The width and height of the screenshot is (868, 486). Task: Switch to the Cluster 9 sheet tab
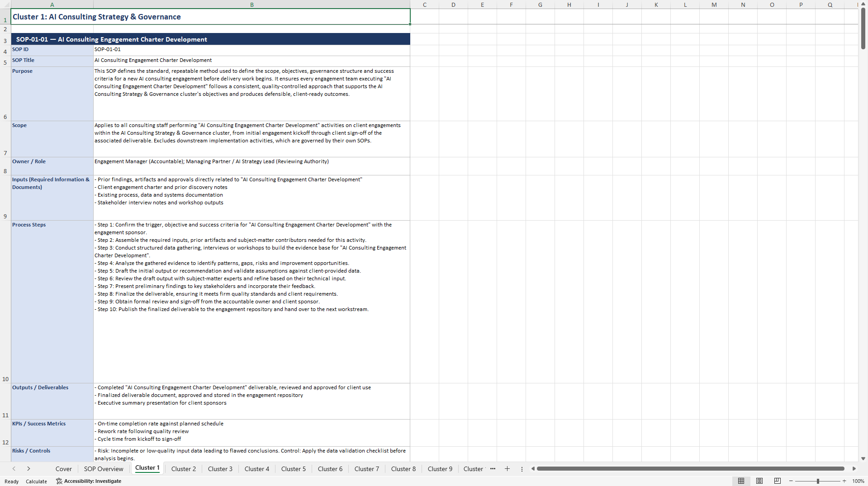pos(440,469)
